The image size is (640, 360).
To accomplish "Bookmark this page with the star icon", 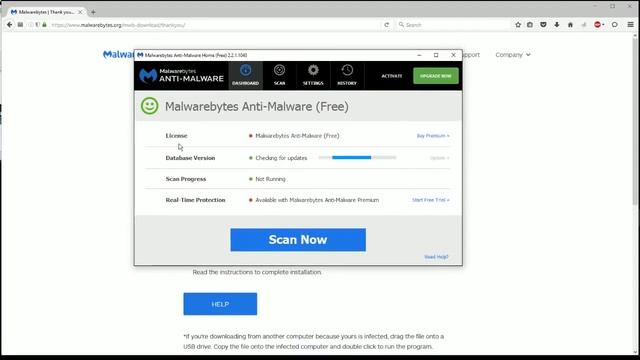I will [518, 25].
